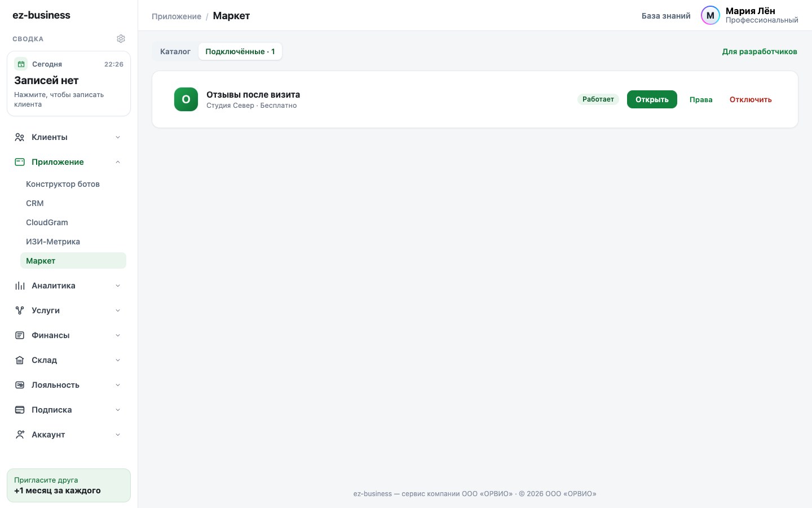The width and height of the screenshot is (812, 508).
Task: Click the Приложение section icon
Action: click(20, 162)
